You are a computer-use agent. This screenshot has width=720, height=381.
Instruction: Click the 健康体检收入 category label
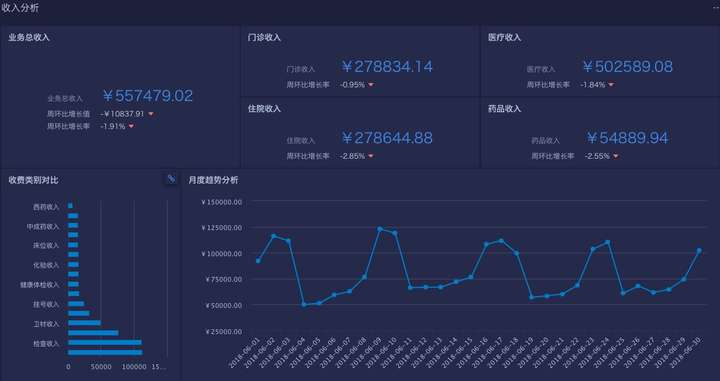point(39,285)
